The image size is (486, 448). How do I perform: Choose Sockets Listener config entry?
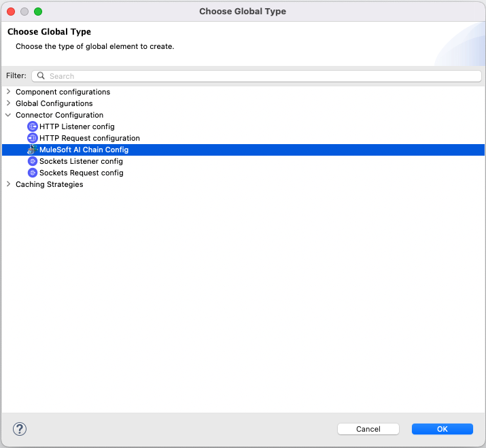[81, 161]
